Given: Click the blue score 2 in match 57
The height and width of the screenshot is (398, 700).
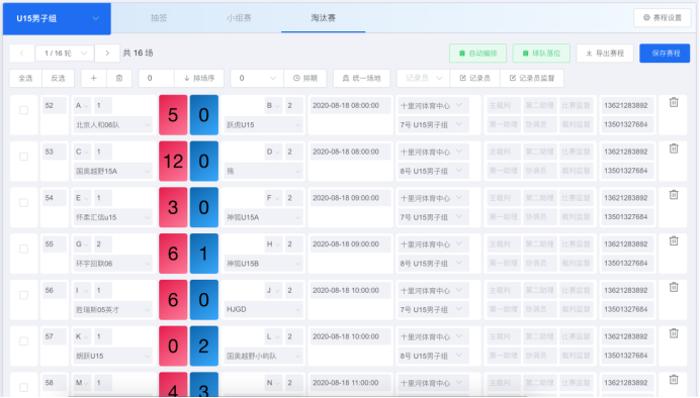Looking at the screenshot, I should coord(204,346).
